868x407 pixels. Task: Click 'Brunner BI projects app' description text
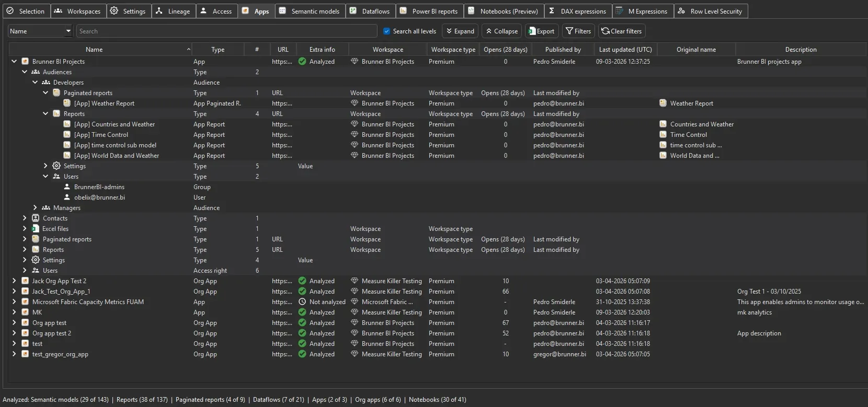click(769, 62)
